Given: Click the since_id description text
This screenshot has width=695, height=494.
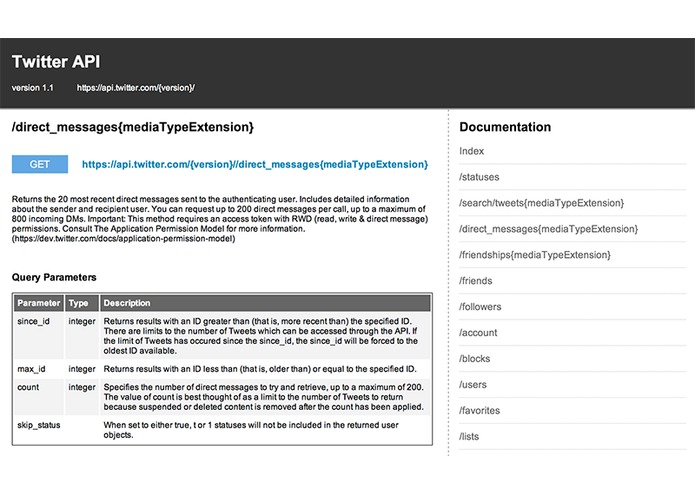Looking at the screenshot, I should 261,336.
